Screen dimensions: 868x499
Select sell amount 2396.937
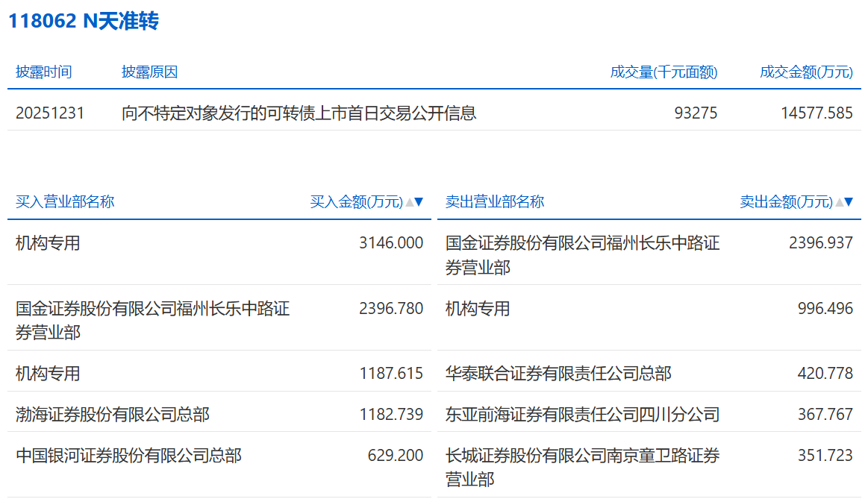[x=821, y=243]
